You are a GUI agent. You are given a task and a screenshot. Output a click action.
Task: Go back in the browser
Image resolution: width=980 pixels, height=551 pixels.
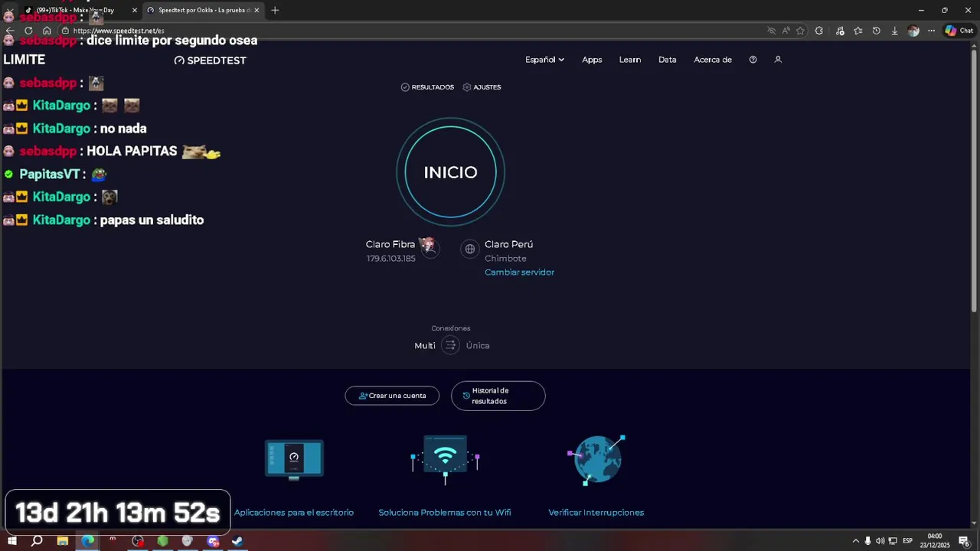(x=10, y=31)
